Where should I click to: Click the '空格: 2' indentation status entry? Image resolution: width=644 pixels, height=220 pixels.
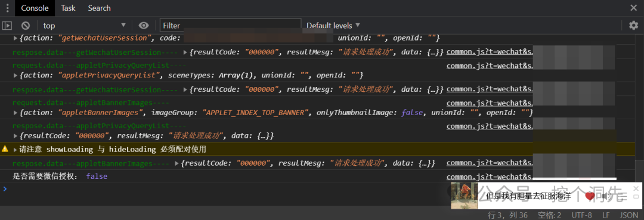point(550,215)
